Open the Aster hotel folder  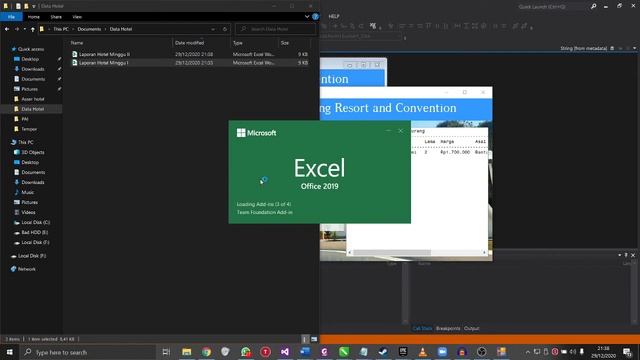33,99
